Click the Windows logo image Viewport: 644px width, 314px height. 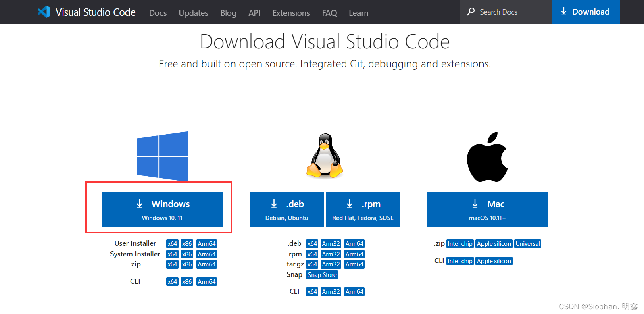[162, 156]
